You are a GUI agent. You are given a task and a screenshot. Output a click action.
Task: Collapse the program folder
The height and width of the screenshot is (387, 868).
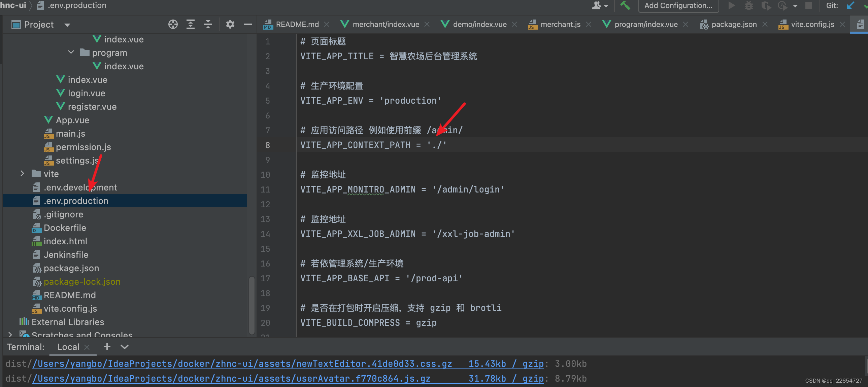[x=71, y=52]
